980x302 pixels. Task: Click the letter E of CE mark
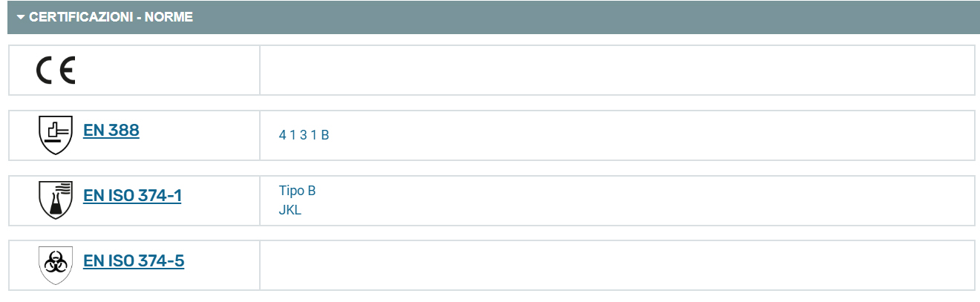67,70
